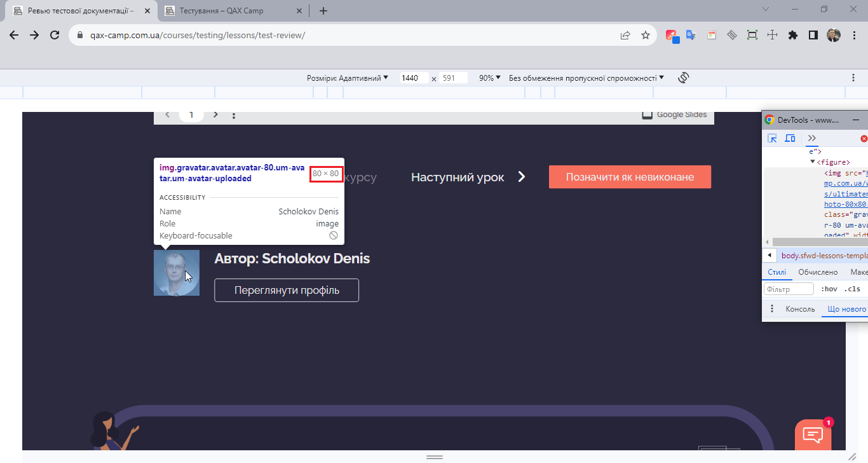Image resolution: width=868 pixels, height=463 pixels.
Task: Open the ruler measurement extension
Action: click(x=732, y=36)
